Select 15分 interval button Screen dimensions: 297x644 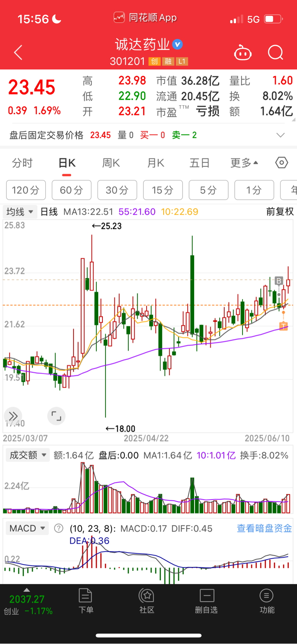coord(163,190)
